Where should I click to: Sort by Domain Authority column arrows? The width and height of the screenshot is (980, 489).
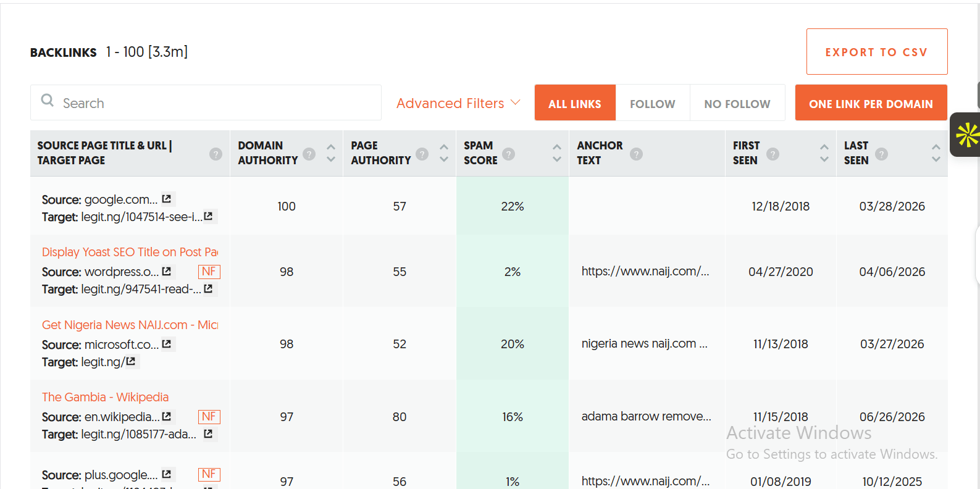(x=331, y=153)
